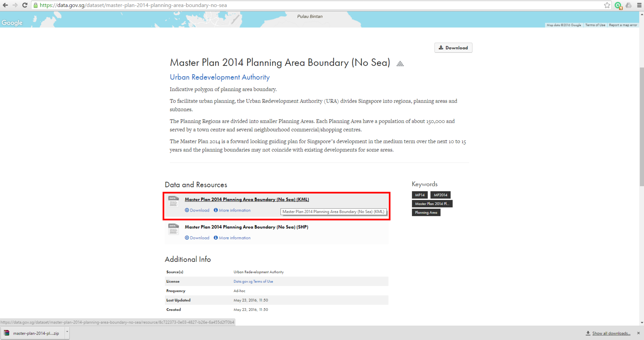
Task: Select the MP2014 keyword tag
Action: (x=440, y=195)
